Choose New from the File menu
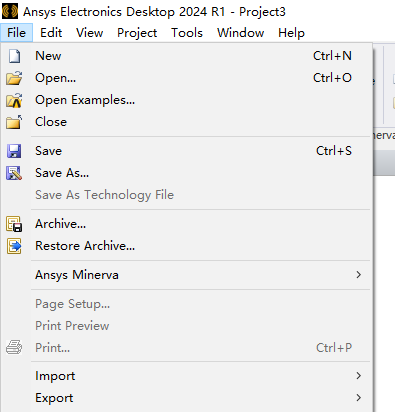Screen dimensions: 395x412 coord(187,56)
